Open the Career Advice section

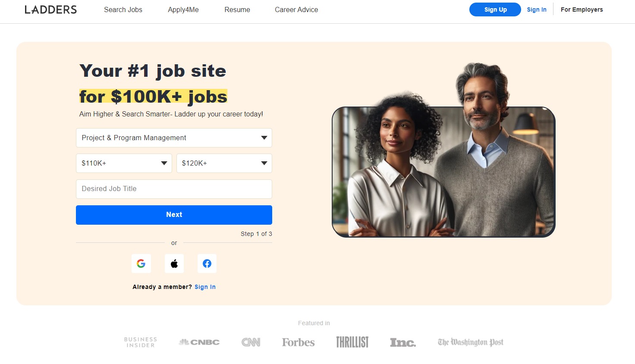296,9
